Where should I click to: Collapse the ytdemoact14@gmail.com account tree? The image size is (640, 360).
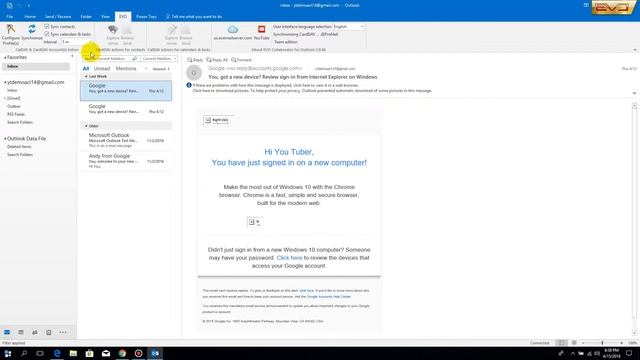5,82
